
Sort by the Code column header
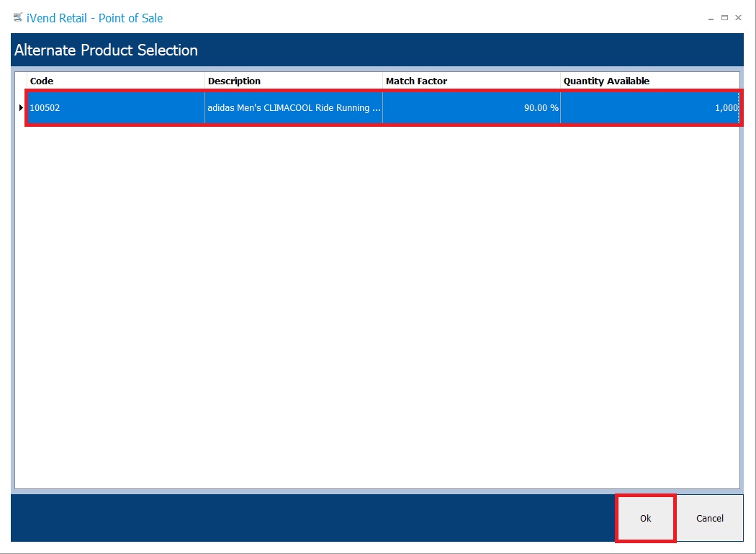[116, 81]
